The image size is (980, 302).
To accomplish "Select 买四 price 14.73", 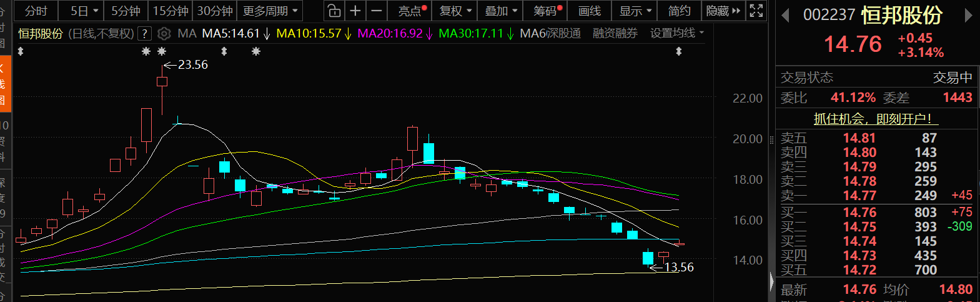I will 859,256.
